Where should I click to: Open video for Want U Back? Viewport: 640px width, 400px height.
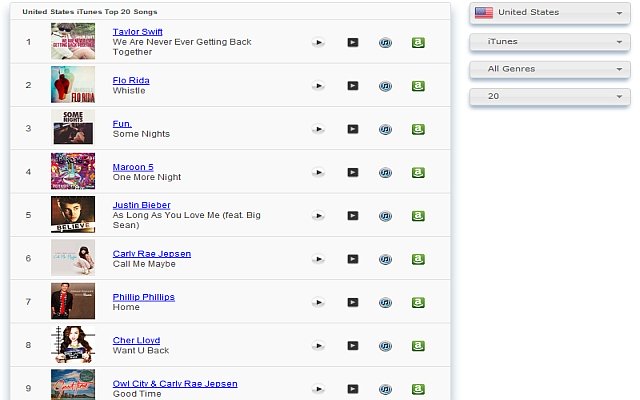(353, 346)
